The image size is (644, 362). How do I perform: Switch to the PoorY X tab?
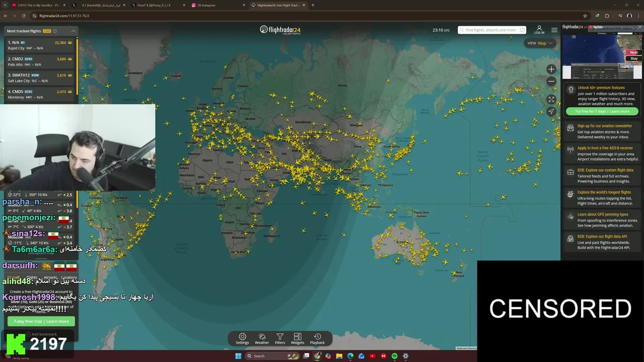[x=158, y=5]
